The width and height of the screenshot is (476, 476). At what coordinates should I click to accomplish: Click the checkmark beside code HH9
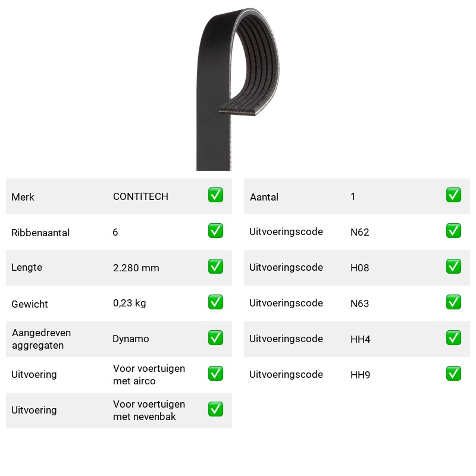pos(453,374)
